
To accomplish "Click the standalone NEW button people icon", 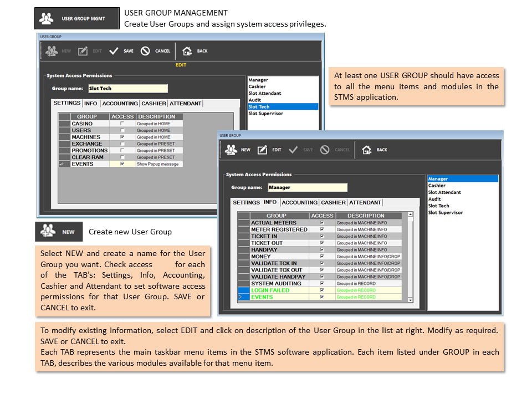I will (48, 232).
